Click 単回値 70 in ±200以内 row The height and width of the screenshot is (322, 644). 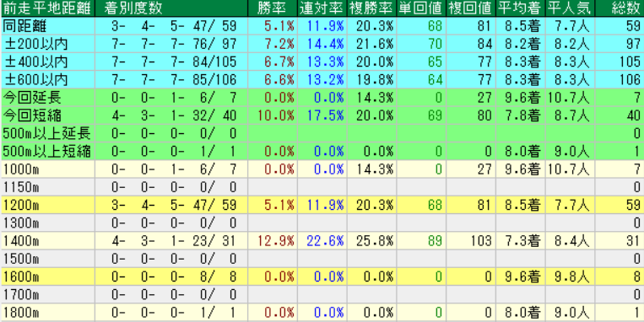coord(435,44)
